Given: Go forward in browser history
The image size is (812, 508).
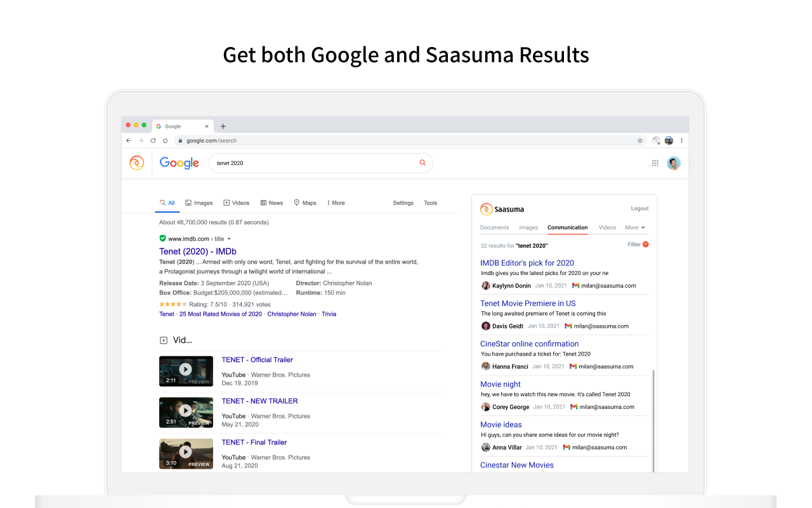Looking at the screenshot, I should pos(141,140).
